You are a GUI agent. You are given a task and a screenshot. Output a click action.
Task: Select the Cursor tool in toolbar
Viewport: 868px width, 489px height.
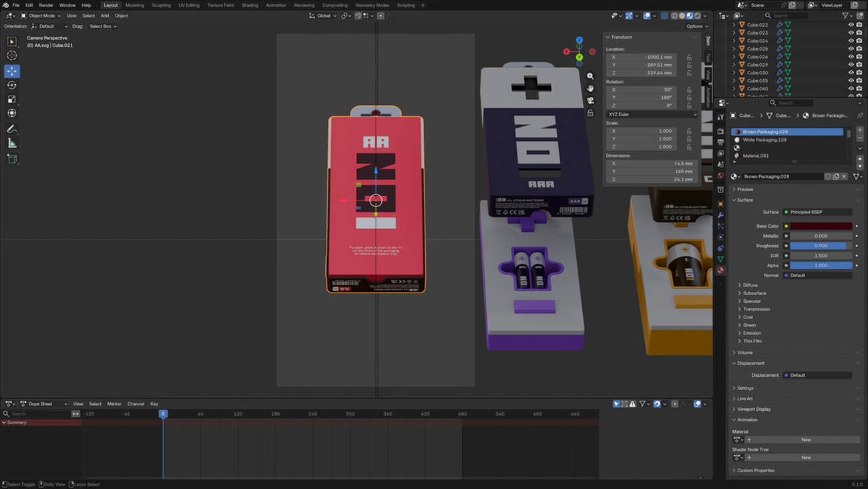(x=12, y=55)
